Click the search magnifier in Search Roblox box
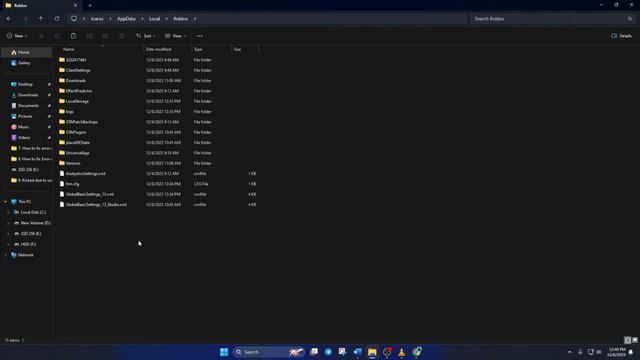This screenshot has height=360, width=640. (630, 19)
